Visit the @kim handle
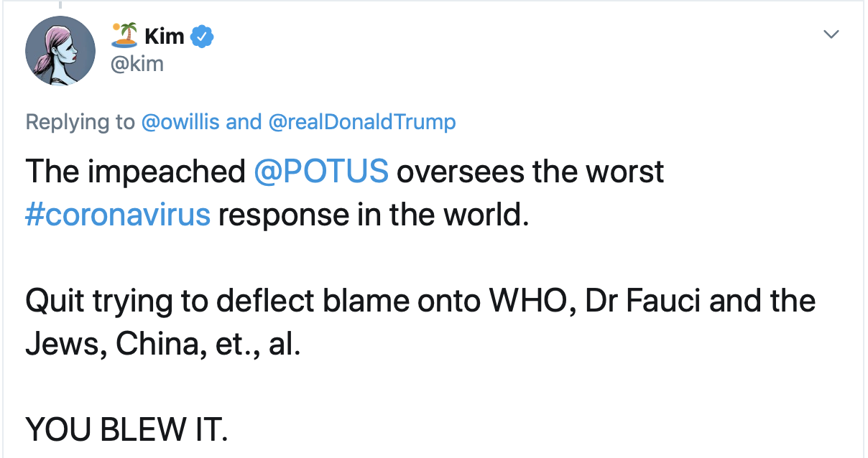The width and height of the screenshot is (868, 458). click(136, 64)
